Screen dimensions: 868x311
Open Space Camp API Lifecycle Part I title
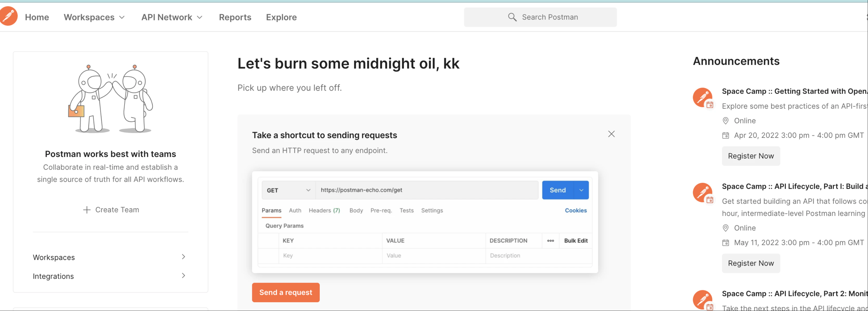tap(795, 186)
